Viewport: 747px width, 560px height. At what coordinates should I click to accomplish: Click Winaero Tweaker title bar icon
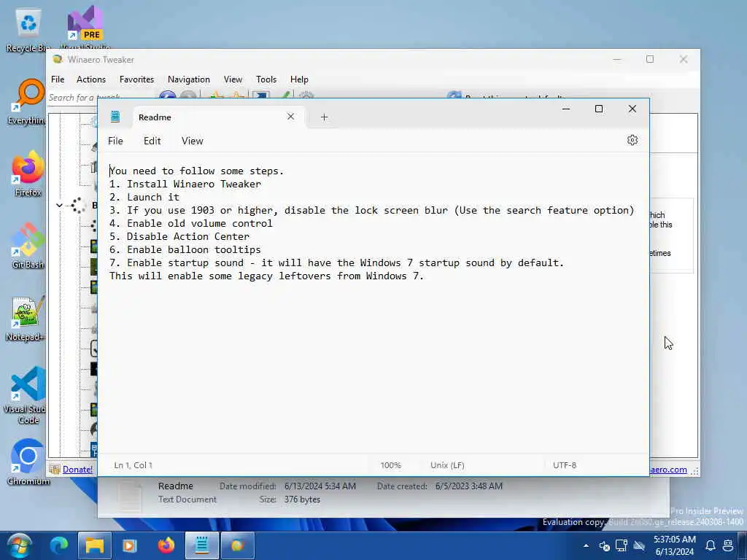[x=58, y=60]
